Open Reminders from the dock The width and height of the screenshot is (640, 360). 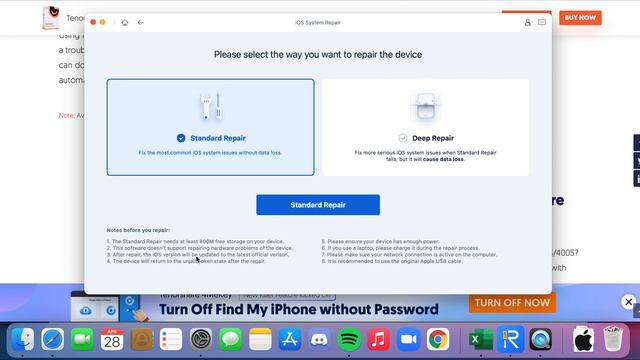pyautogui.click(x=171, y=339)
